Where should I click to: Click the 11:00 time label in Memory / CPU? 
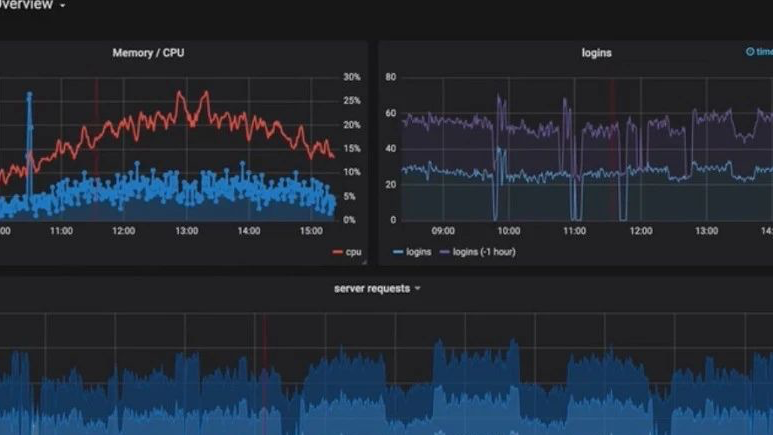pyautogui.click(x=61, y=231)
